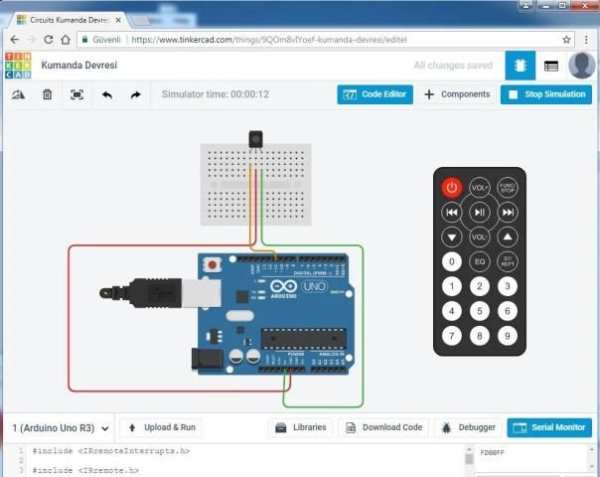Select the Circuits Kumanda Devresi browser tab
The height and width of the screenshot is (477, 600).
click(69, 20)
